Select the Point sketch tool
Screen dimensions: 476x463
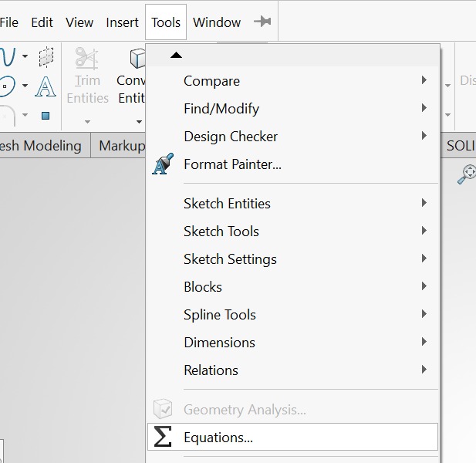(x=46, y=116)
